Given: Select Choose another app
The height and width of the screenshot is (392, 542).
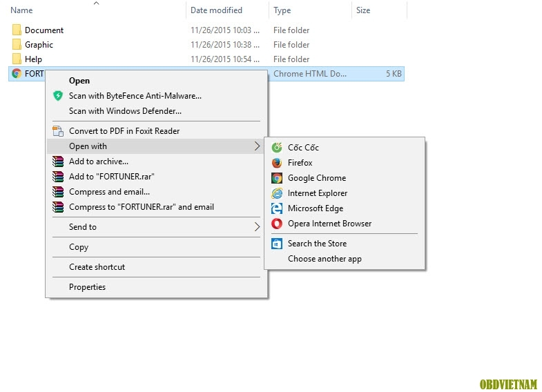Looking at the screenshot, I should (325, 259).
